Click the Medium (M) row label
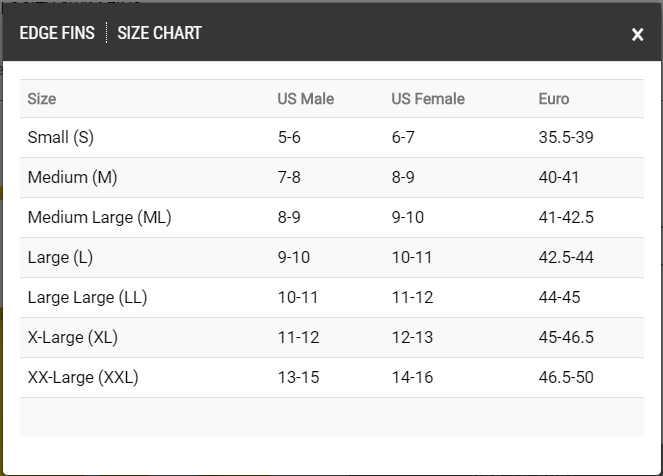This screenshot has height=476, width=663. click(73, 177)
